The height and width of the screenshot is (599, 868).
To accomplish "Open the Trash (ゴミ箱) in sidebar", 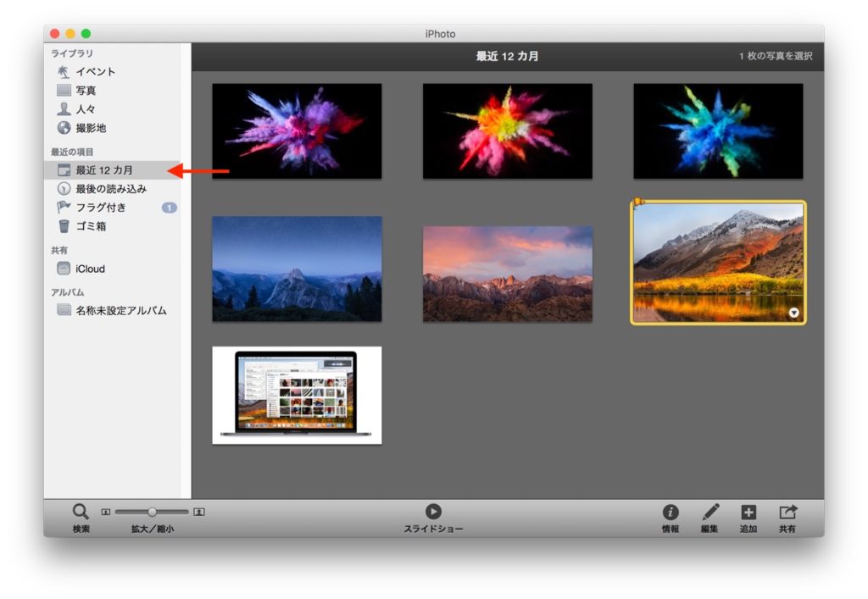I will [91, 226].
